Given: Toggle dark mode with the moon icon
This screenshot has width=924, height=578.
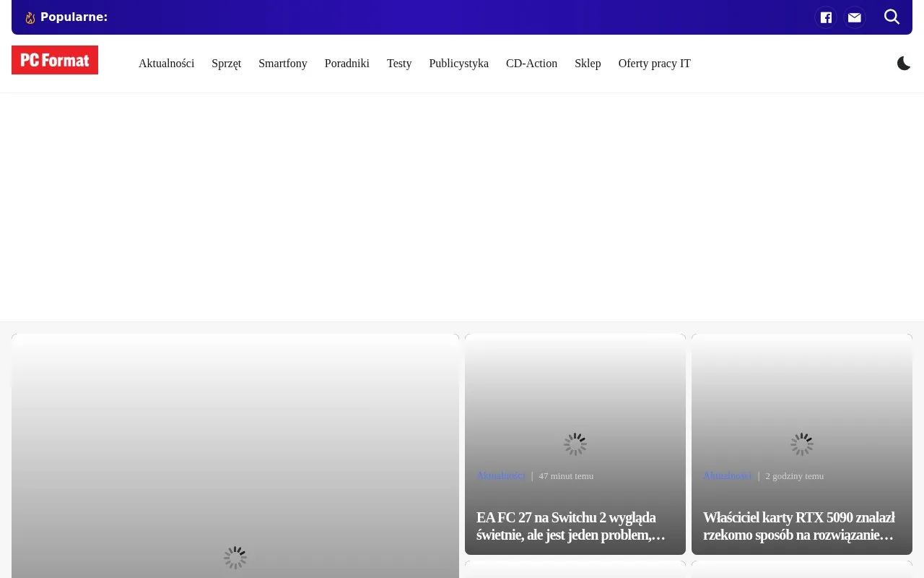Looking at the screenshot, I should coord(904,64).
